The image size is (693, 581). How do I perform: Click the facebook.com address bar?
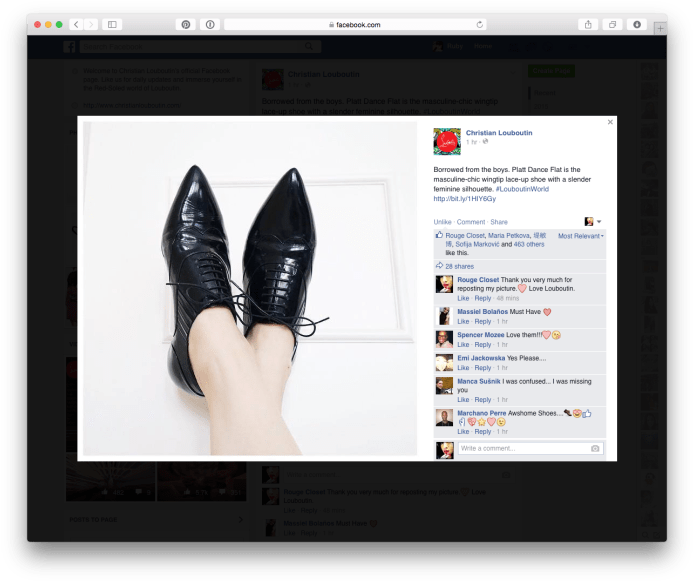click(354, 24)
